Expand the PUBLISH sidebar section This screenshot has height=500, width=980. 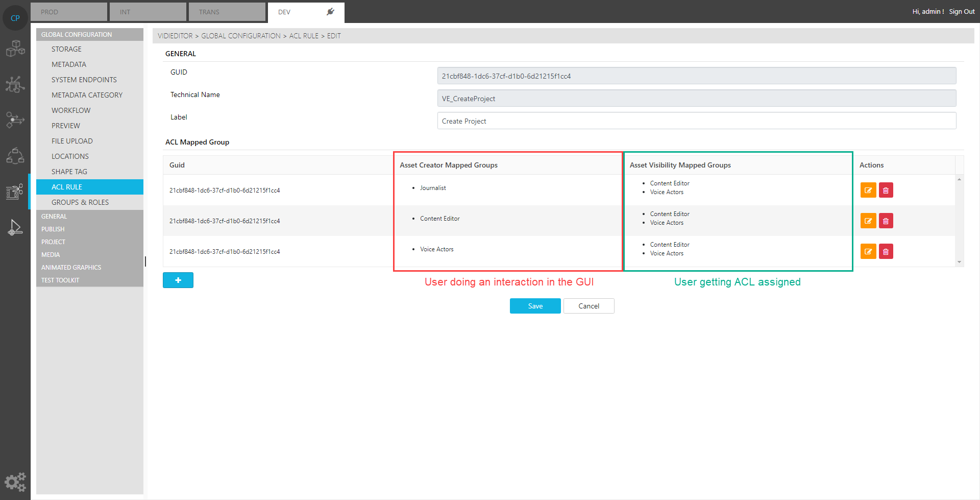pos(53,229)
